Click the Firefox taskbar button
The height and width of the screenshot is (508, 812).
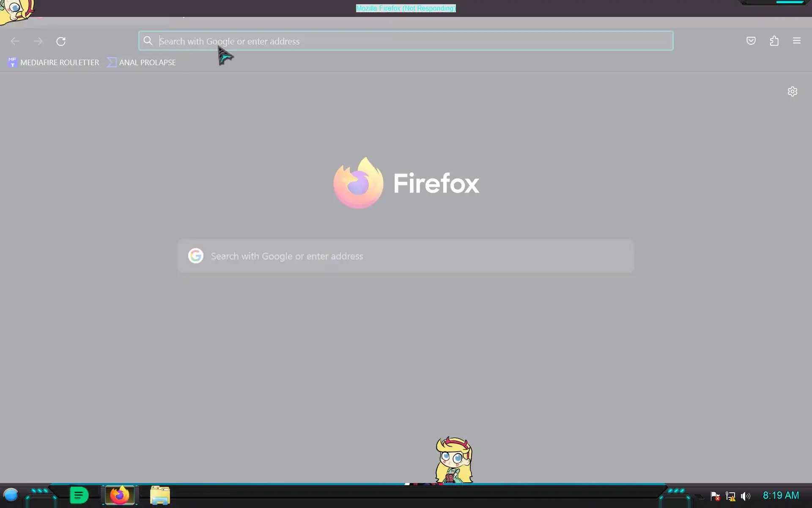pyautogui.click(x=120, y=495)
